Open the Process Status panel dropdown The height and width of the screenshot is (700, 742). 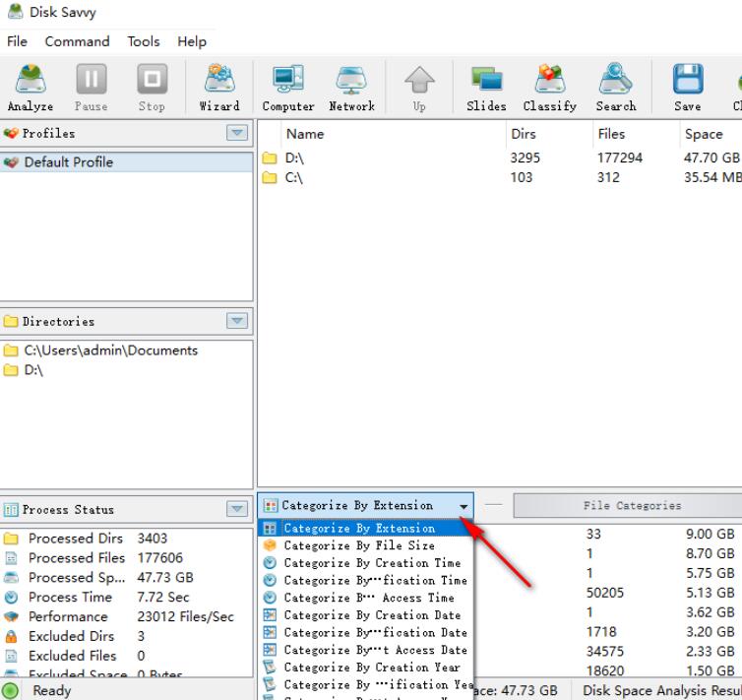237,509
